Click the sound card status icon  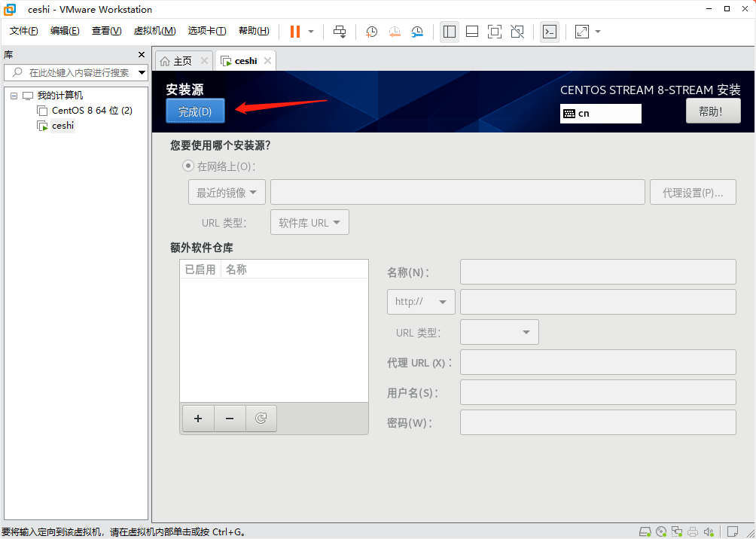tap(709, 531)
